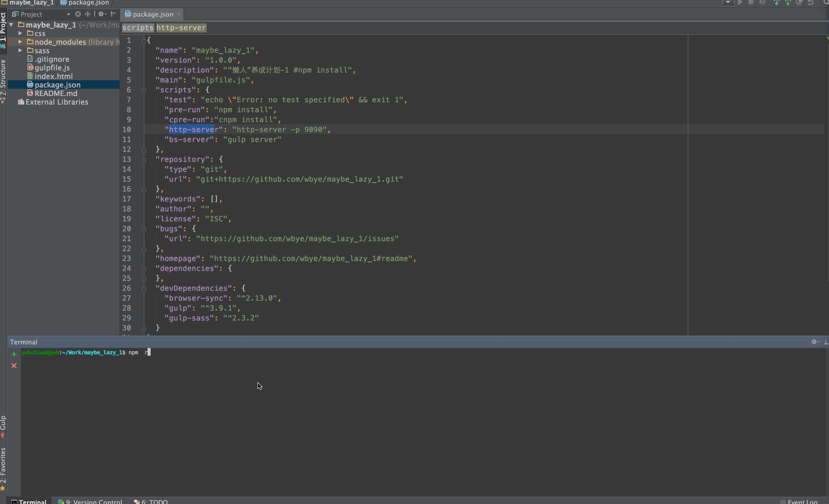Click maybe_lazy_1 in the navigation bar
This screenshot has height=504, width=829.
[x=27, y=3]
